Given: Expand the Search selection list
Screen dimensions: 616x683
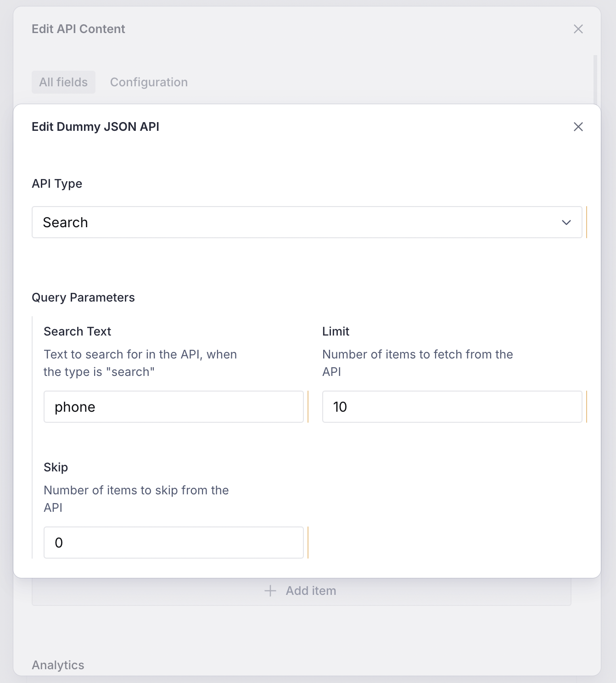Looking at the screenshot, I should (307, 222).
